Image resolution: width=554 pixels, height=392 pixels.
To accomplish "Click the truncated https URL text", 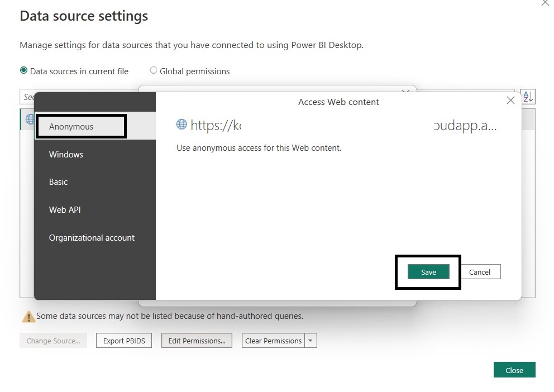I will 343,126.
